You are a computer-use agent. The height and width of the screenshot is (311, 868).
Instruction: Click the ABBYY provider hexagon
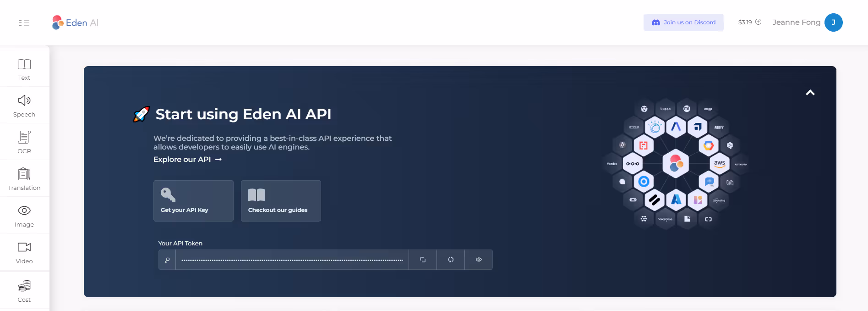[x=719, y=128]
